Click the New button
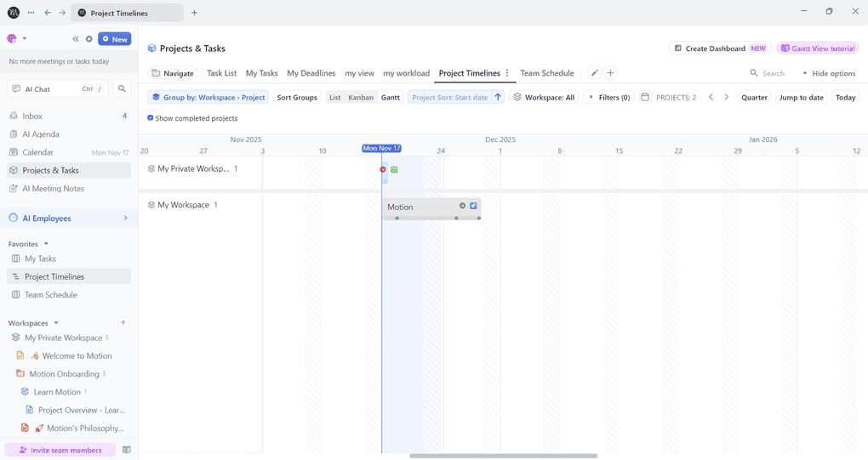868x460 pixels. pos(115,39)
